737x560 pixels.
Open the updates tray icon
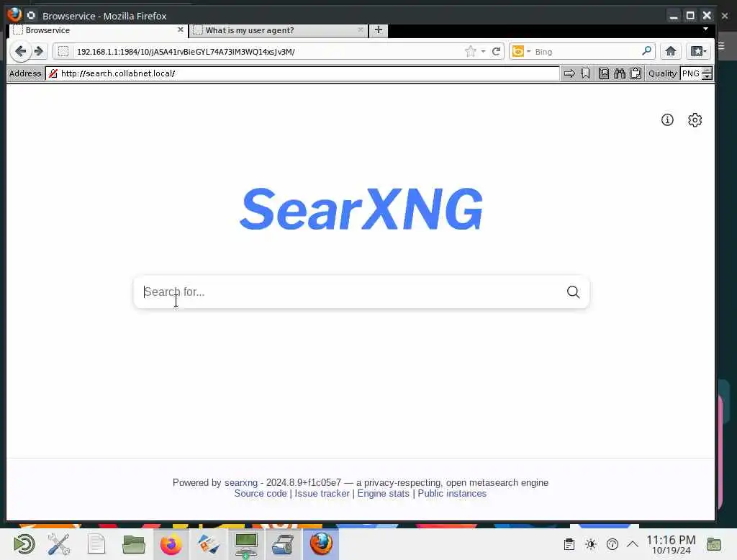(x=612, y=544)
